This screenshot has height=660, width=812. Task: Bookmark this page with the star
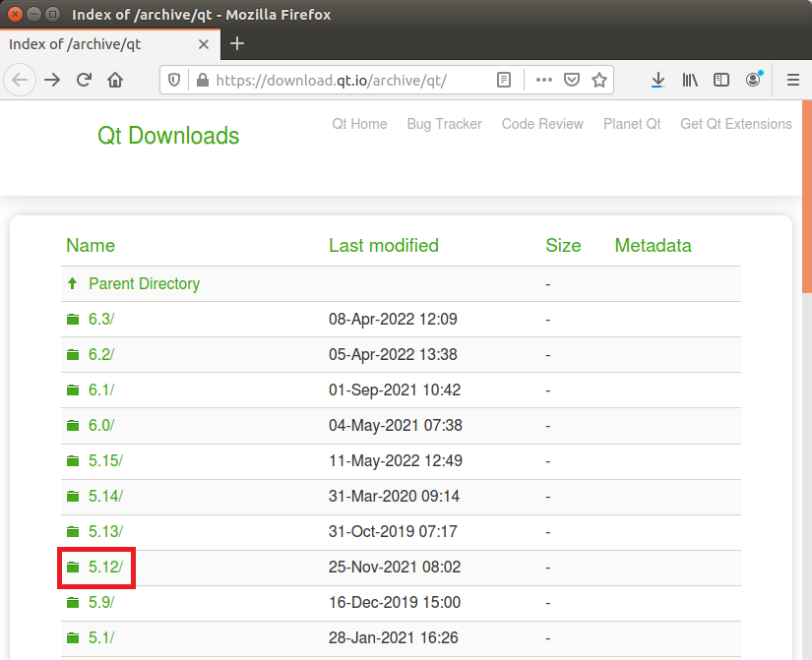pyautogui.click(x=599, y=80)
